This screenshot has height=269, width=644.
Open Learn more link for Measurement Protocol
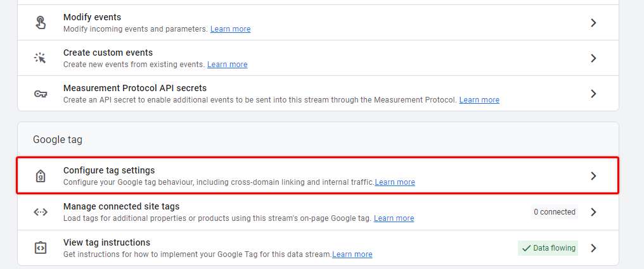coord(479,99)
